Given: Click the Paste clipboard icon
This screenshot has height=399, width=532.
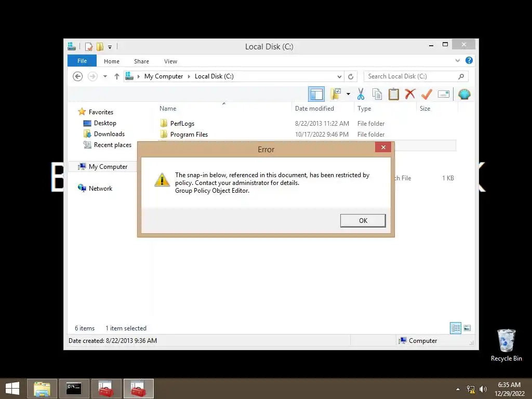Looking at the screenshot, I should pyautogui.click(x=394, y=94).
